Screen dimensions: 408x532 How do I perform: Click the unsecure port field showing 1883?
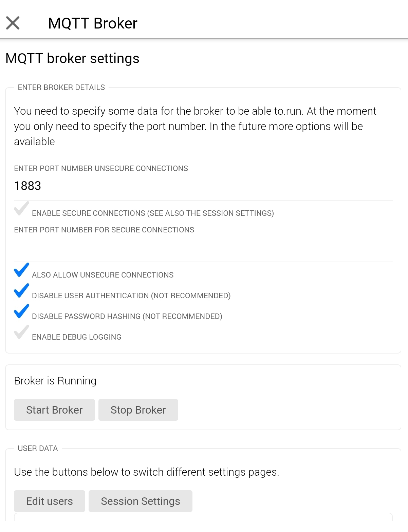tap(203, 186)
